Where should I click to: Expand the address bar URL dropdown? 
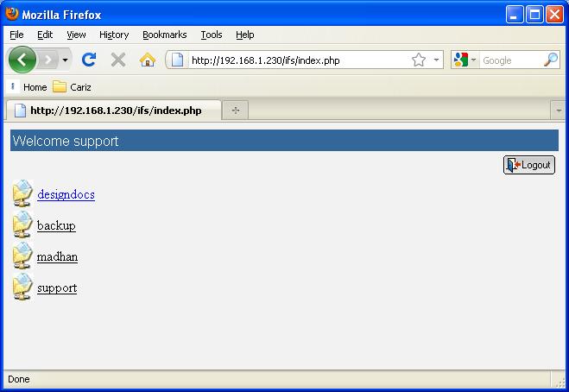pos(436,60)
